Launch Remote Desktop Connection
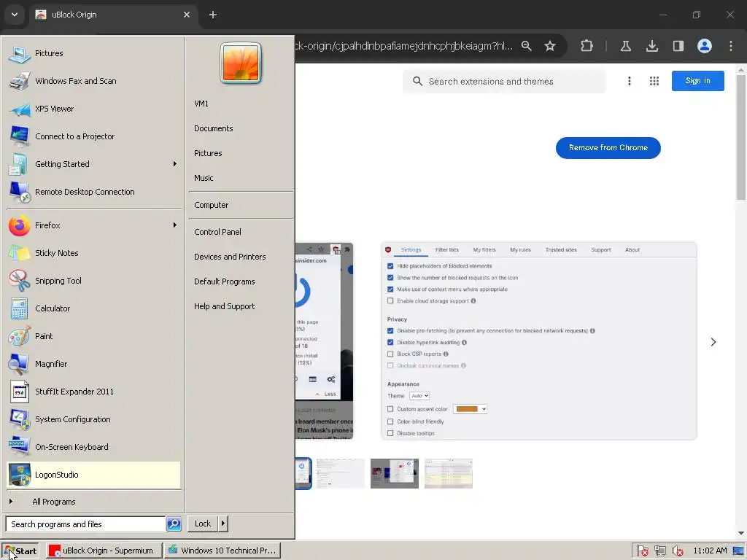Viewport: 747px width, 560px height. click(x=94, y=192)
